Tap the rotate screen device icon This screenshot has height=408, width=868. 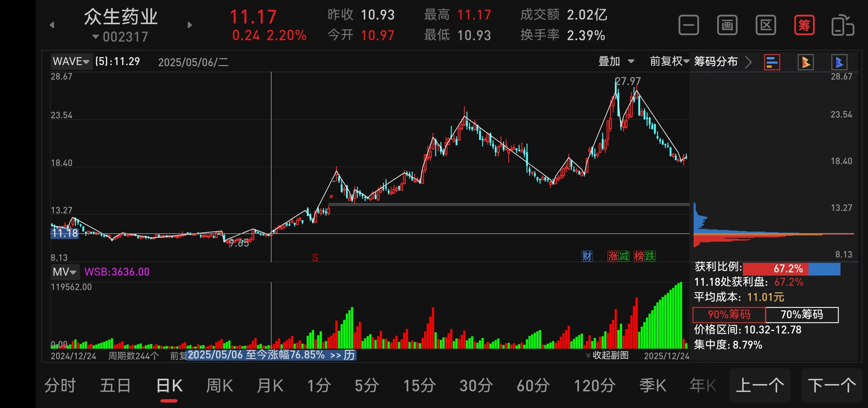(x=843, y=25)
